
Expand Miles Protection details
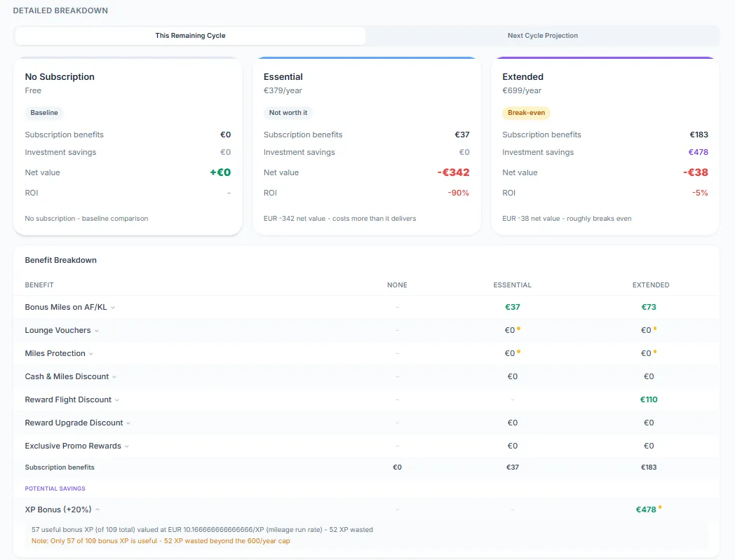tap(90, 353)
